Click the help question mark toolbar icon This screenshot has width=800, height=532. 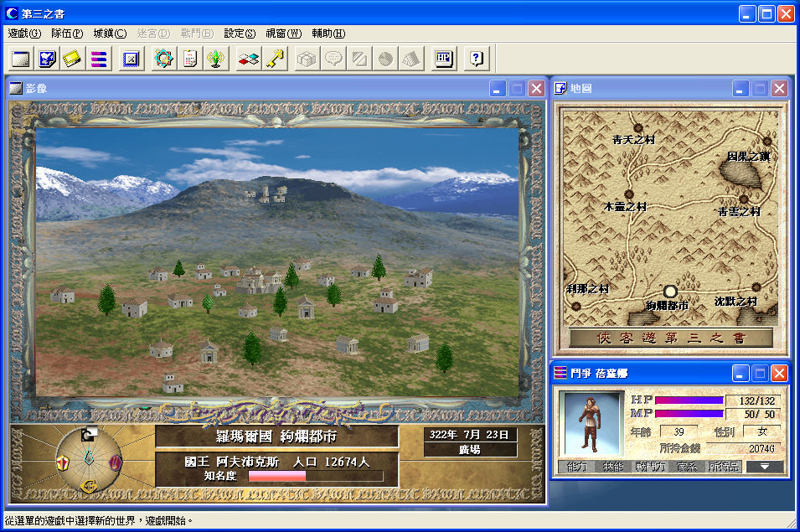click(475, 59)
